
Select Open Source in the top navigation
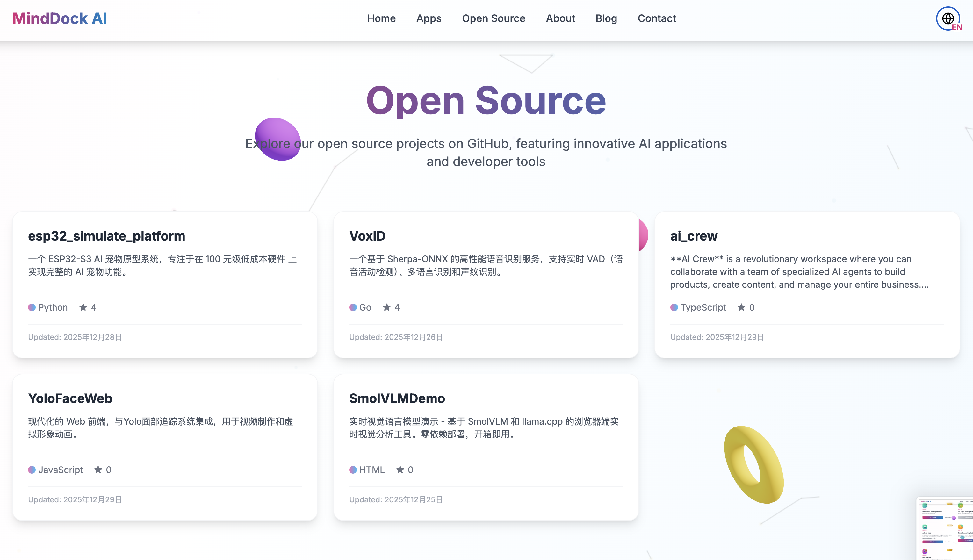pyautogui.click(x=494, y=18)
